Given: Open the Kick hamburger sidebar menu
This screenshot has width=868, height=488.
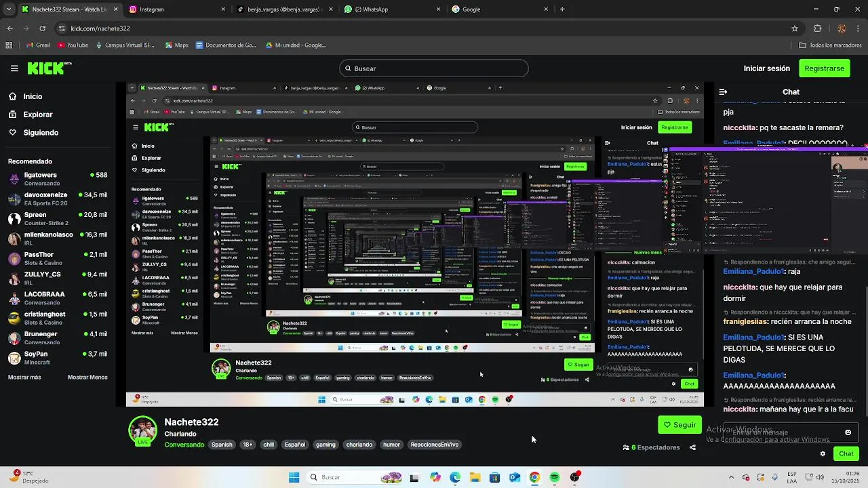Looking at the screenshot, I should (x=14, y=68).
